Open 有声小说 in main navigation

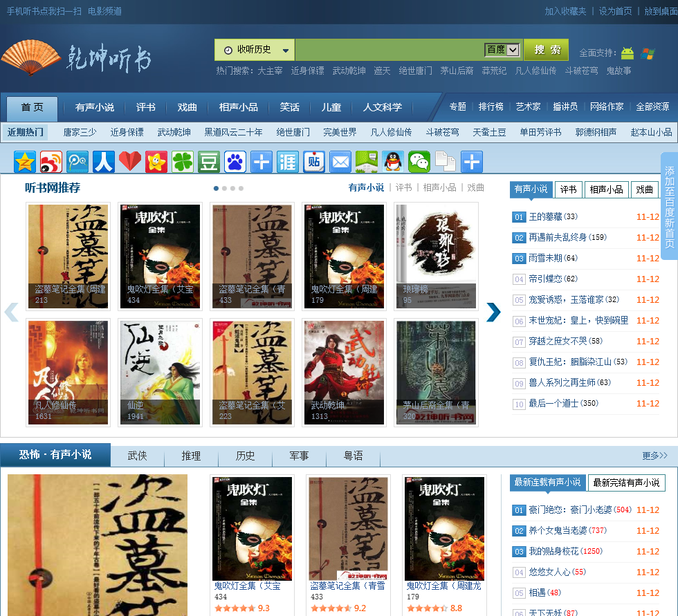(x=95, y=107)
